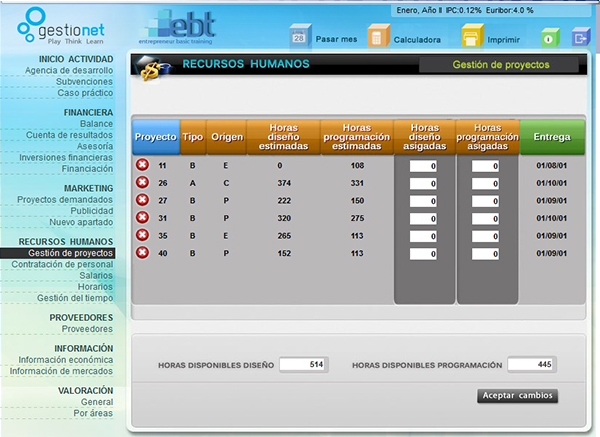The image size is (600, 437).
Task: Click the Gestión de proyectos title tab
Action: tap(501, 65)
